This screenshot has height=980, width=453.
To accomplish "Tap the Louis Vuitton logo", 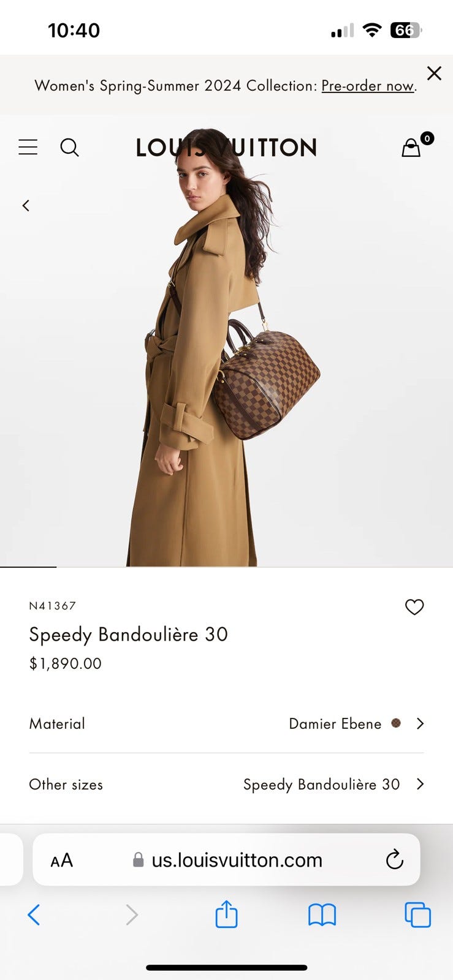I will [226, 148].
